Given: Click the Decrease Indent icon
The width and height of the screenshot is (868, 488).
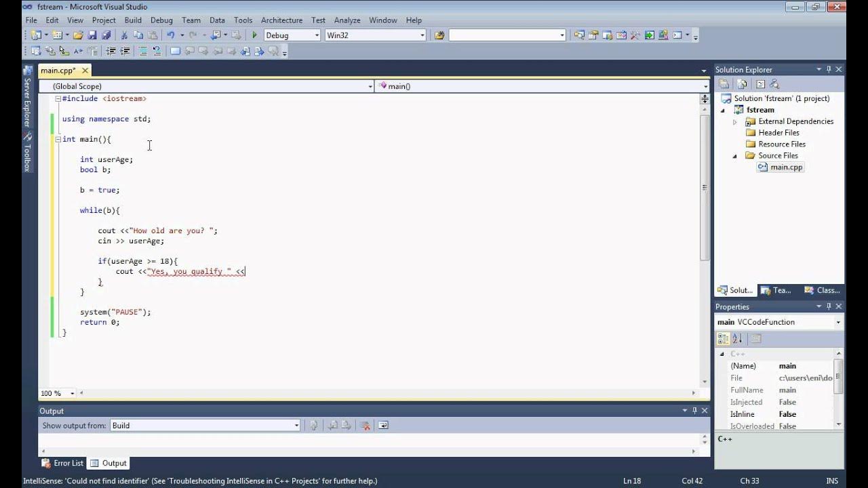Looking at the screenshot, I should [111, 51].
